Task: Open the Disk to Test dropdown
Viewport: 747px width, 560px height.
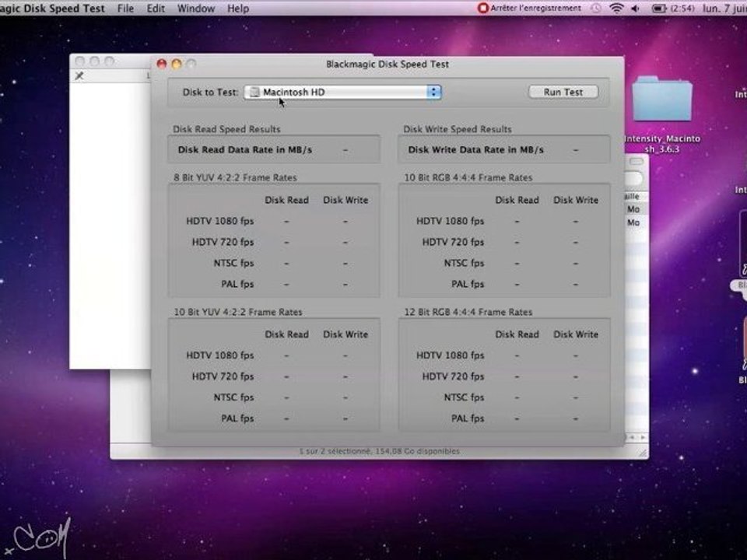Action: tap(342, 92)
